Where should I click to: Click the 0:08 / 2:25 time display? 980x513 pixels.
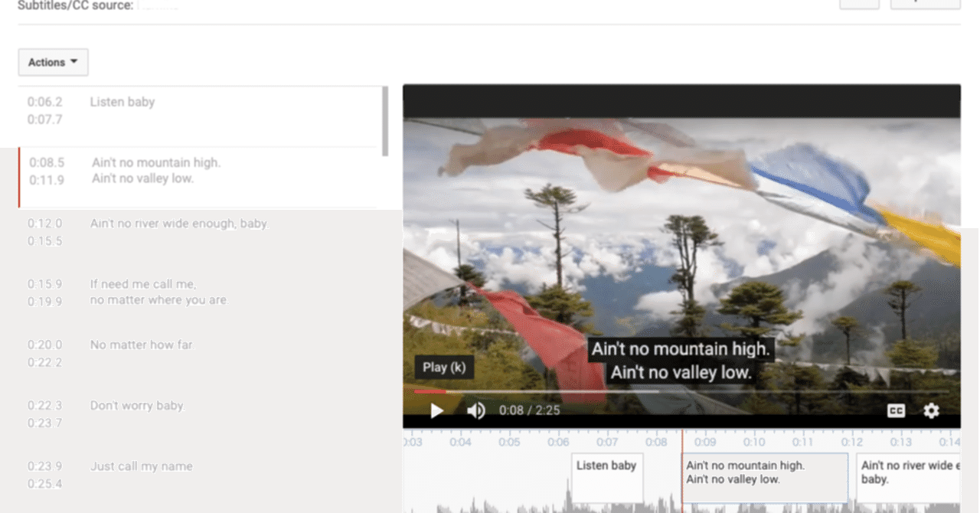coord(529,411)
